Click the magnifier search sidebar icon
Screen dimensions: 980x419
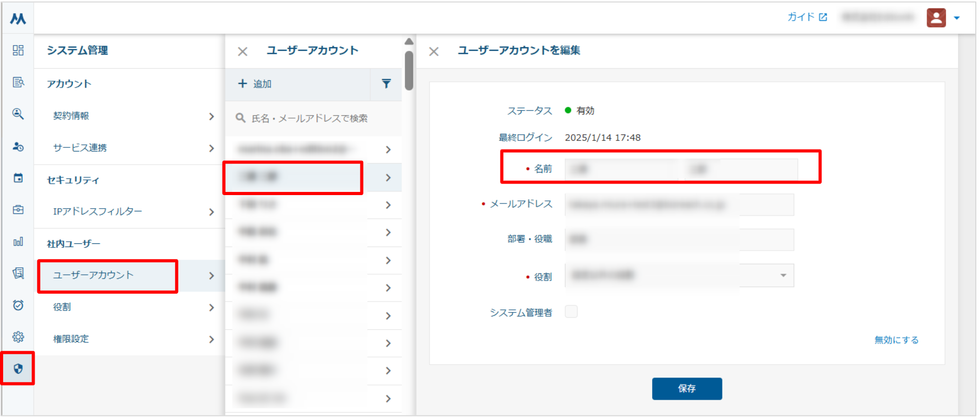tap(18, 114)
